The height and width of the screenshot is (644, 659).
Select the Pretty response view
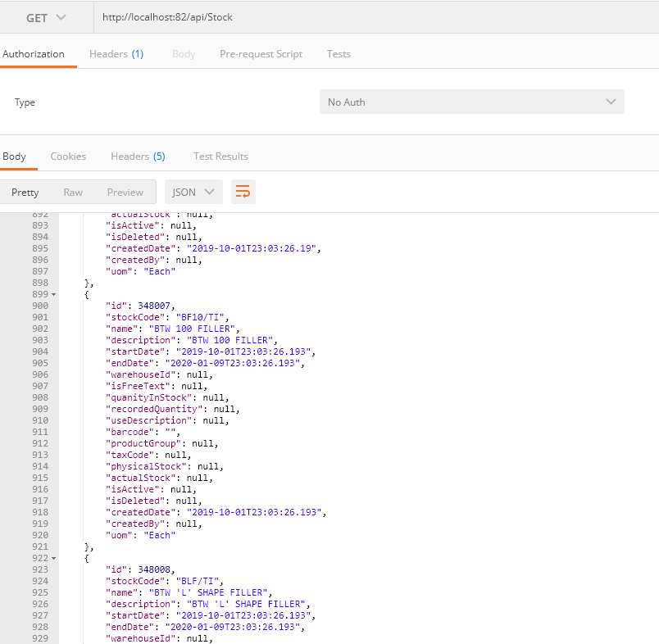pyautogui.click(x=25, y=191)
